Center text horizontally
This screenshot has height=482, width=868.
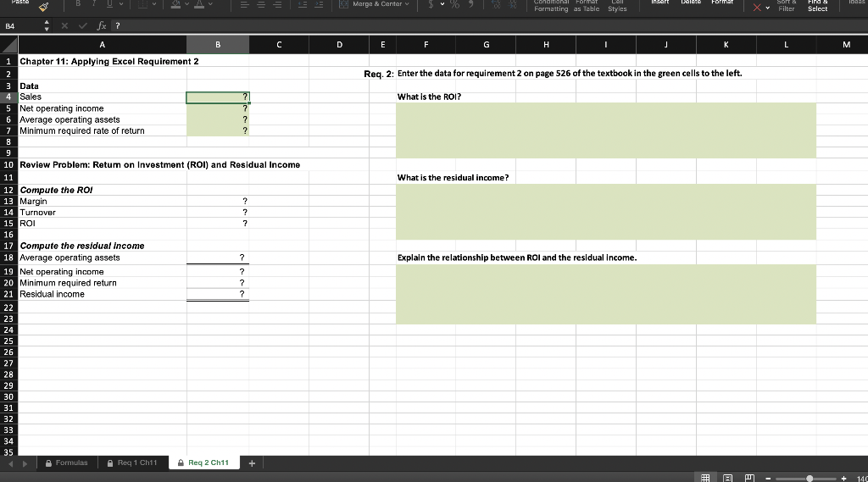click(261, 4)
